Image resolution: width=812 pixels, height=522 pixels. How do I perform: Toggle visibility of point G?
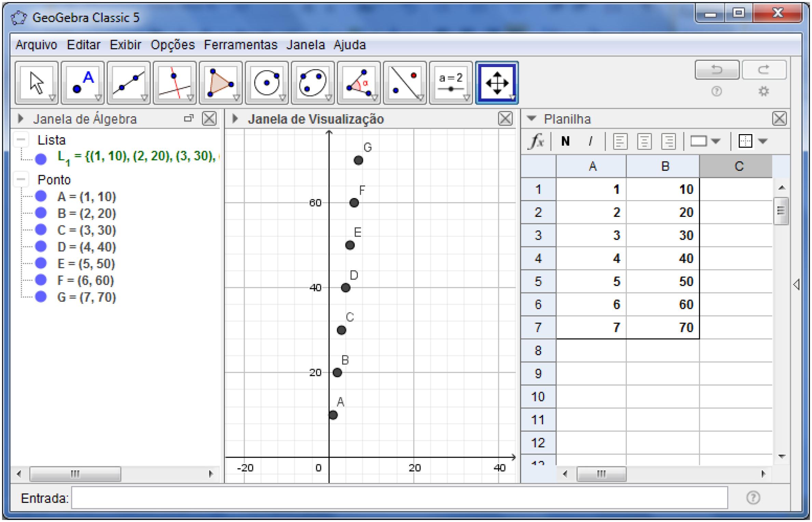(41, 297)
